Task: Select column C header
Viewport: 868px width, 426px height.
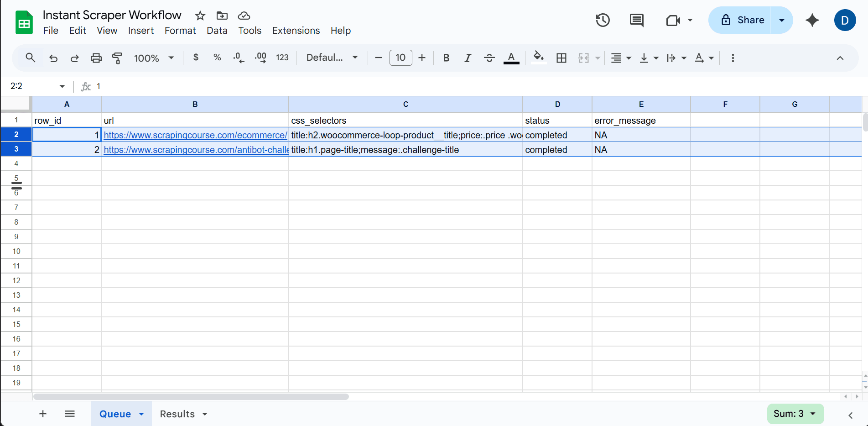Action: (x=405, y=104)
